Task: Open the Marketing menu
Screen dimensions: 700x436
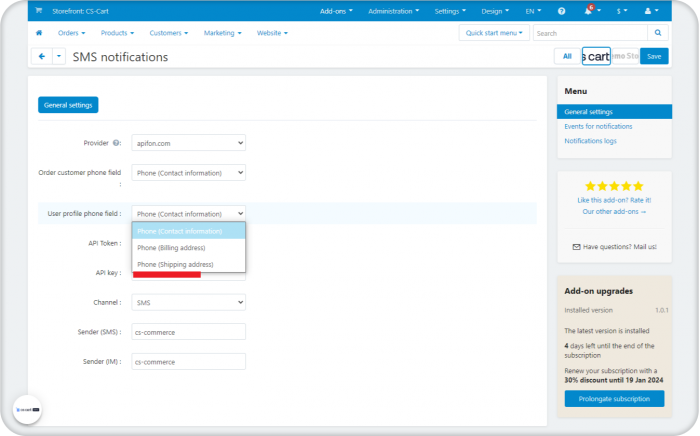Action: click(x=222, y=33)
